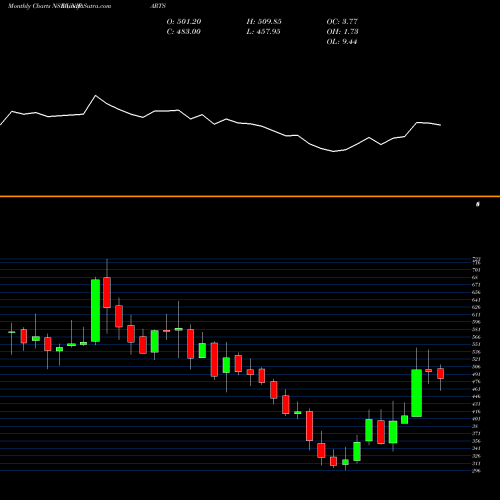Click the 296 price axis label
Screen dimensions: 500x500
pos(476,471)
